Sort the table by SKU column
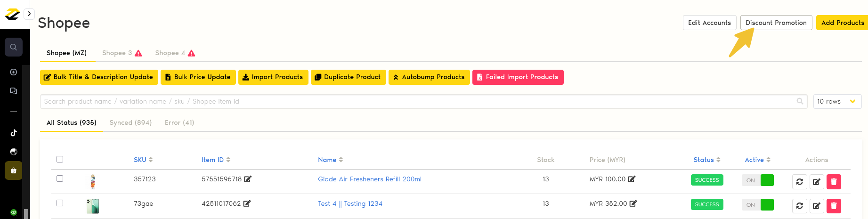Screen dimensions: 868x219 (143, 160)
